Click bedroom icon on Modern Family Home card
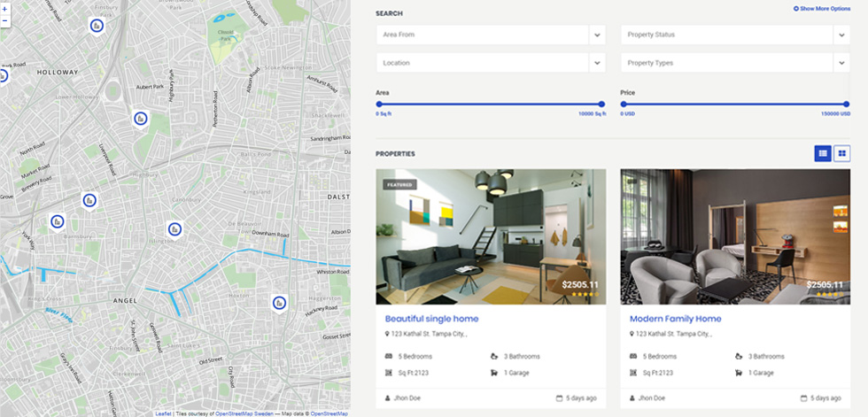Screen dimensions: 868x417 [x=633, y=356]
